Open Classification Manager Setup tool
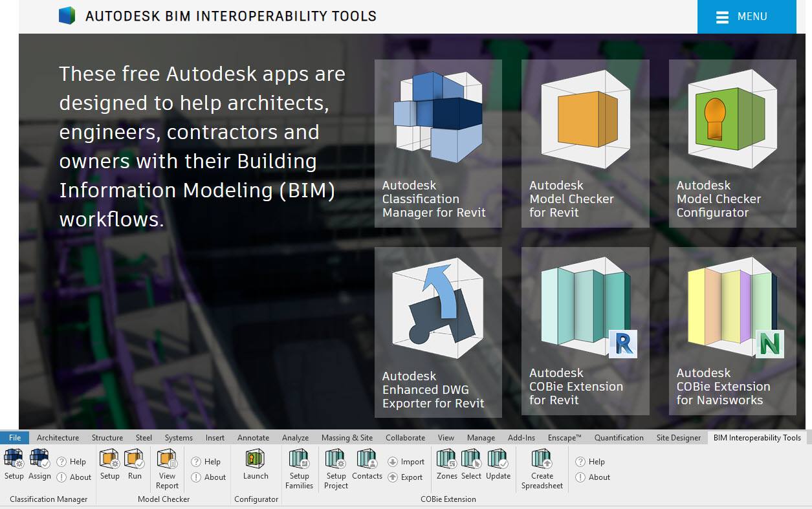Image resolution: width=812 pixels, height=509 pixels. (14, 465)
